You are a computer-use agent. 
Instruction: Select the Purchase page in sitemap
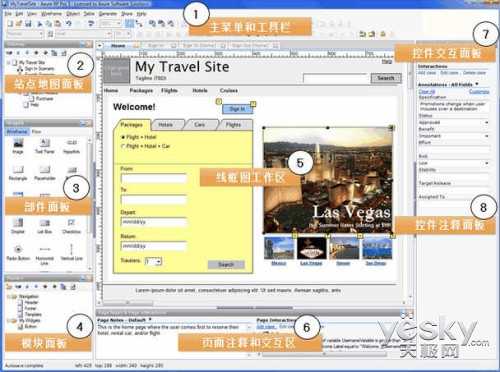tap(44, 99)
